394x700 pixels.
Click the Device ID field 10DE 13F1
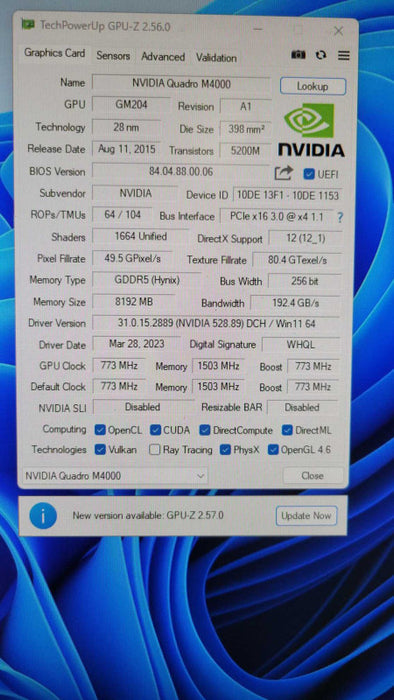288,195
